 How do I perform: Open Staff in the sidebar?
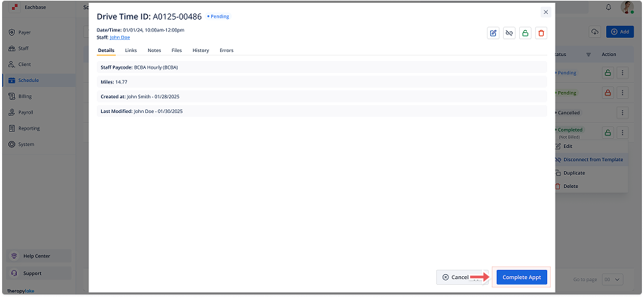[39, 48]
